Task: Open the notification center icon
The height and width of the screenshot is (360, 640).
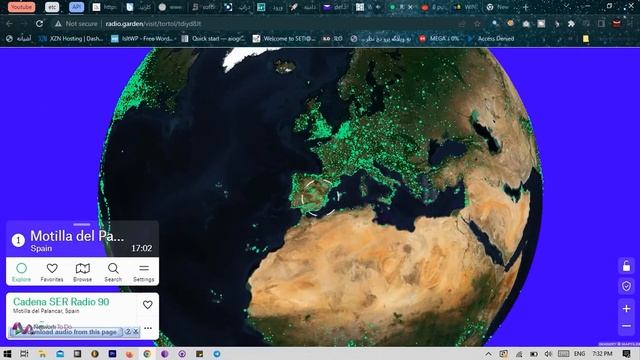Action: click(x=627, y=354)
